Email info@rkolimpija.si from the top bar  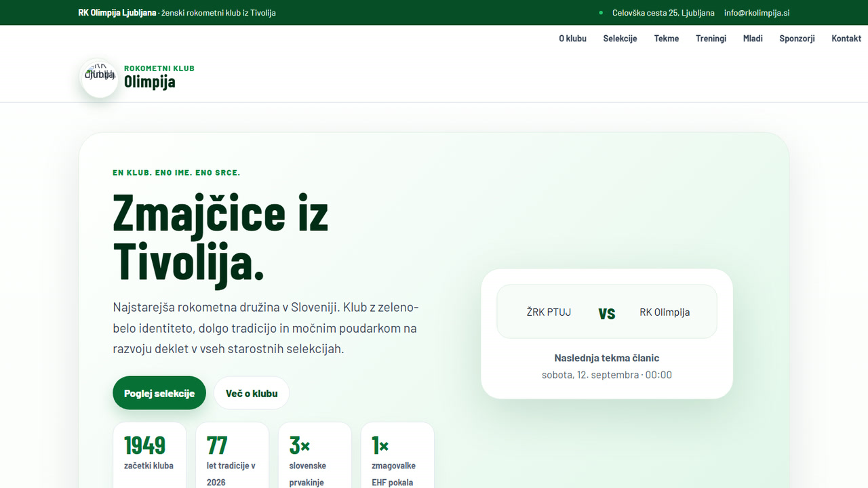pos(757,13)
